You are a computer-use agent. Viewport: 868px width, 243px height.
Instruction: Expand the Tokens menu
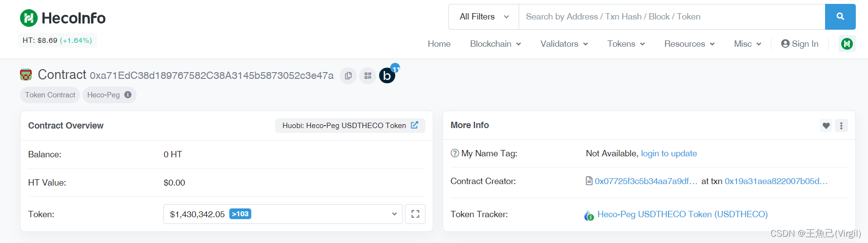coord(626,44)
